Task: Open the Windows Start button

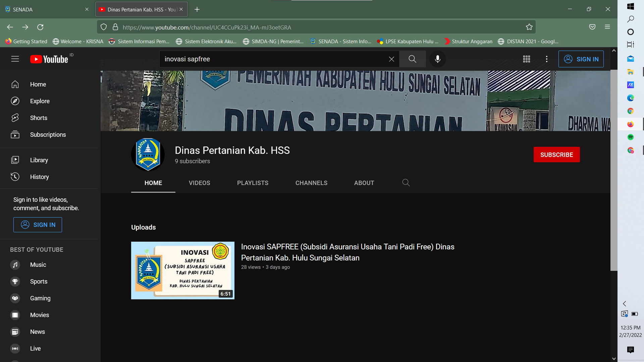Action: coord(631,6)
